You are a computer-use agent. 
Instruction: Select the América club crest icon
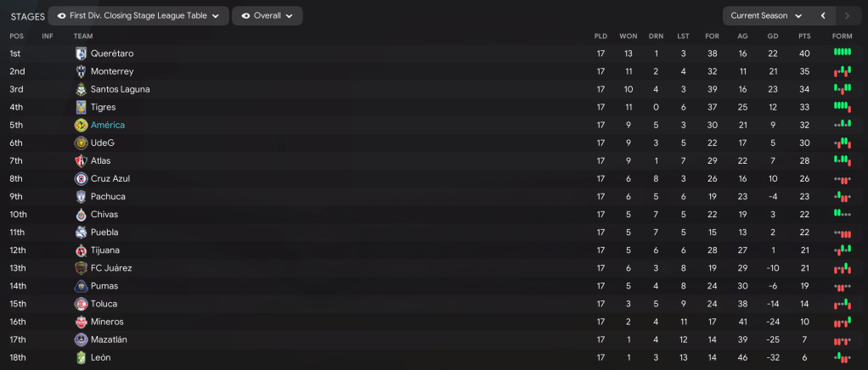(81, 125)
